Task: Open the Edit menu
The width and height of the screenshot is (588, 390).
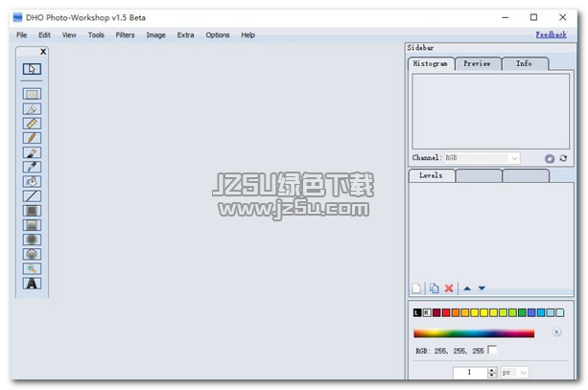Action: coord(44,34)
